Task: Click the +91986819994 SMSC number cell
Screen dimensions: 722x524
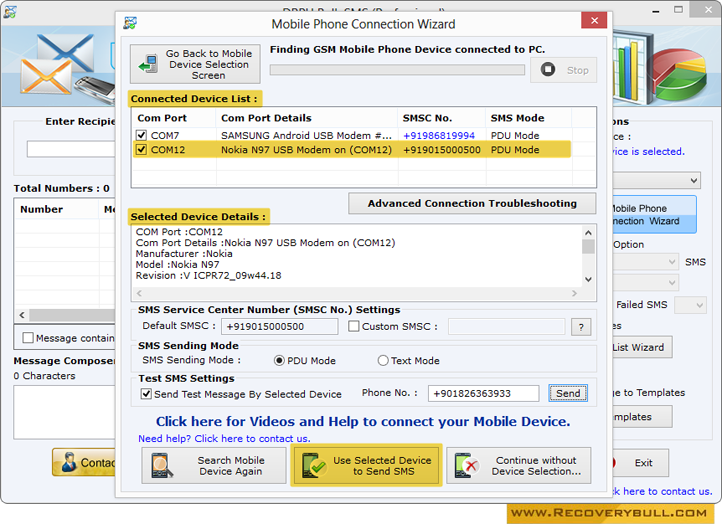Action: coord(439,135)
